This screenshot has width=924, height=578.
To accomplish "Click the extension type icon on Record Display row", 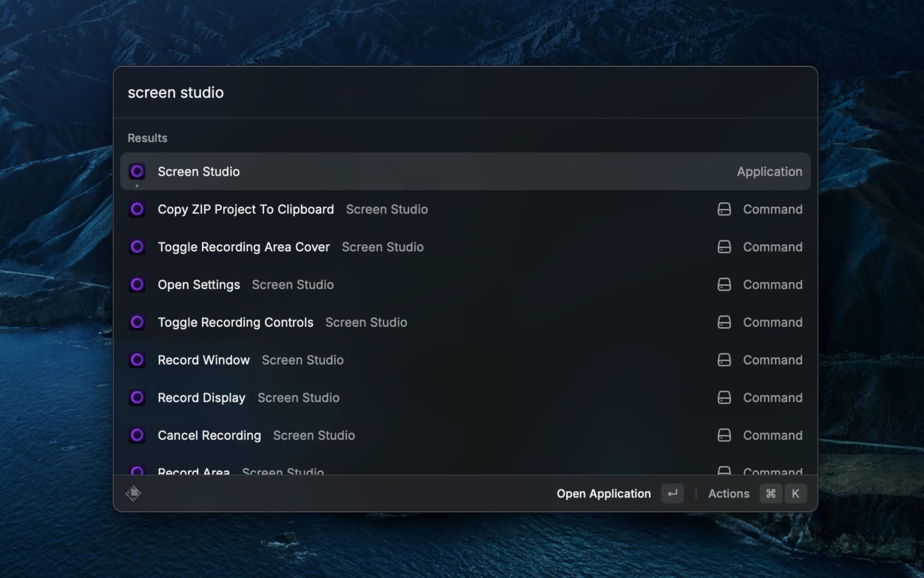I will coord(724,398).
